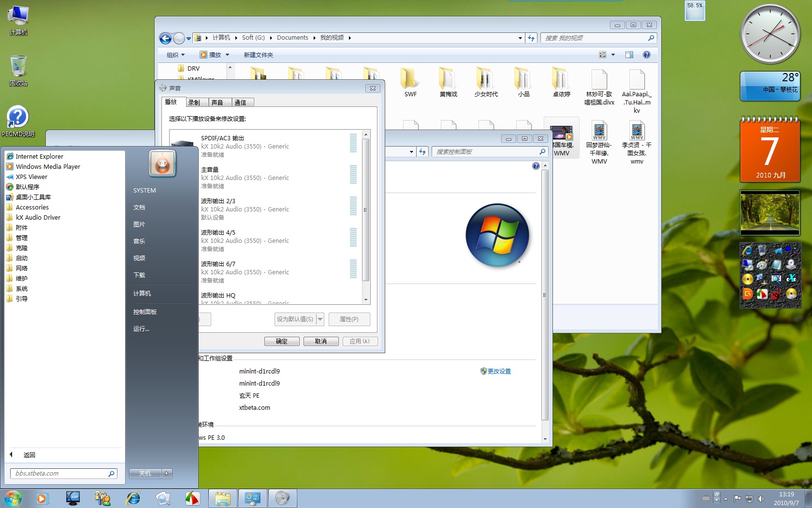Launch Internet Explorer from the taskbar
The image size is (812, 508).
(133, 498)
